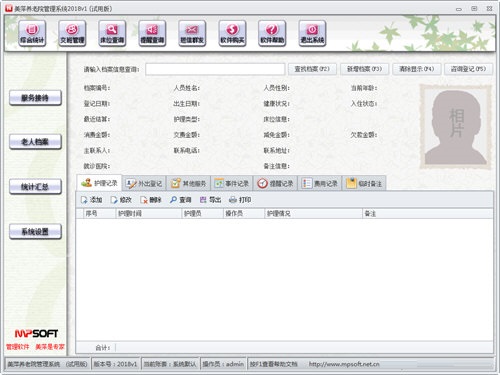The image size is (500, 375).
Task: Click the 短信群发 bulk SMS icon
Action: pos(192,33)
